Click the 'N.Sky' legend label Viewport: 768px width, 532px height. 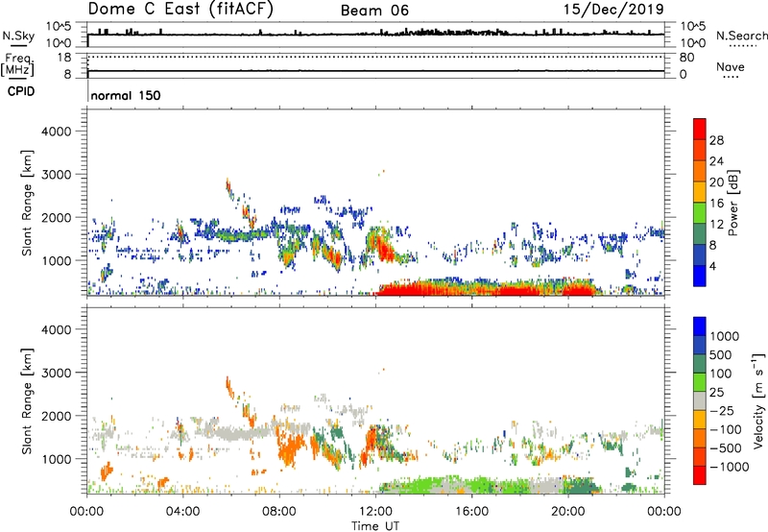(x=18, y=36)
